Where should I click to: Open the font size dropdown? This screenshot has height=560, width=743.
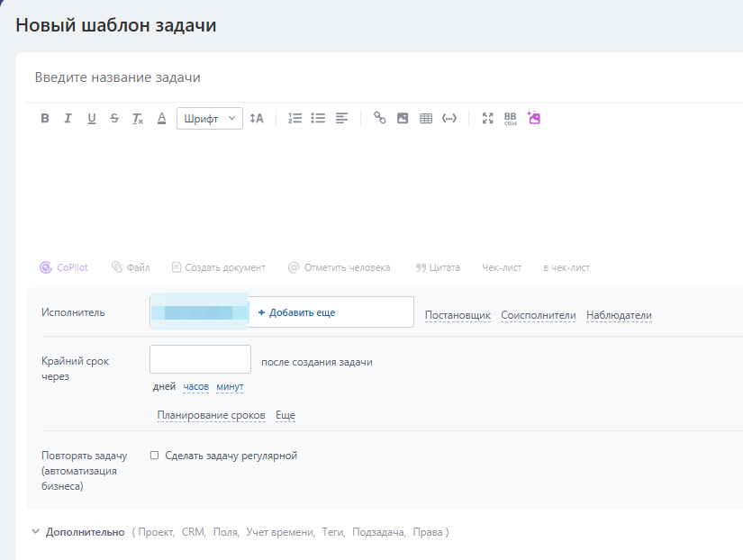(x=257, y=118)
